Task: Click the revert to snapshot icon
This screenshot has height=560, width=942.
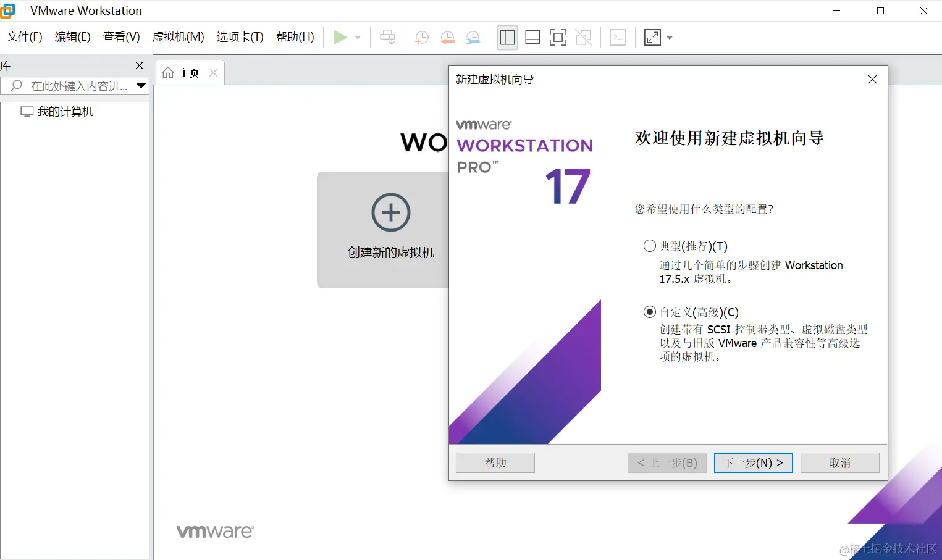Action: (447, 37)
